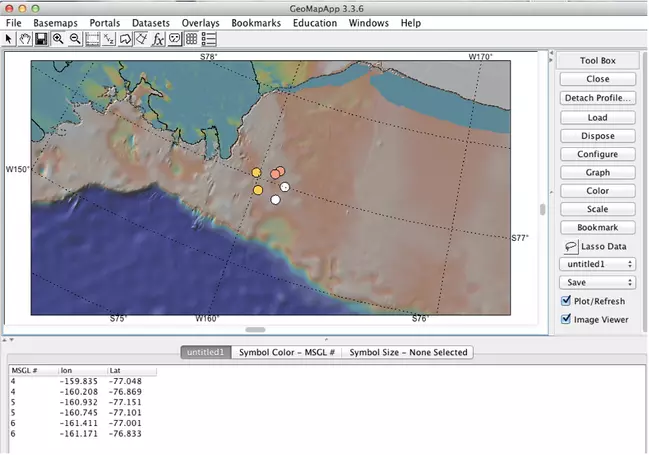Uncheck the Plot/Refresh checkbox
The width and height of the screenshot is (649, 455).
567,301
